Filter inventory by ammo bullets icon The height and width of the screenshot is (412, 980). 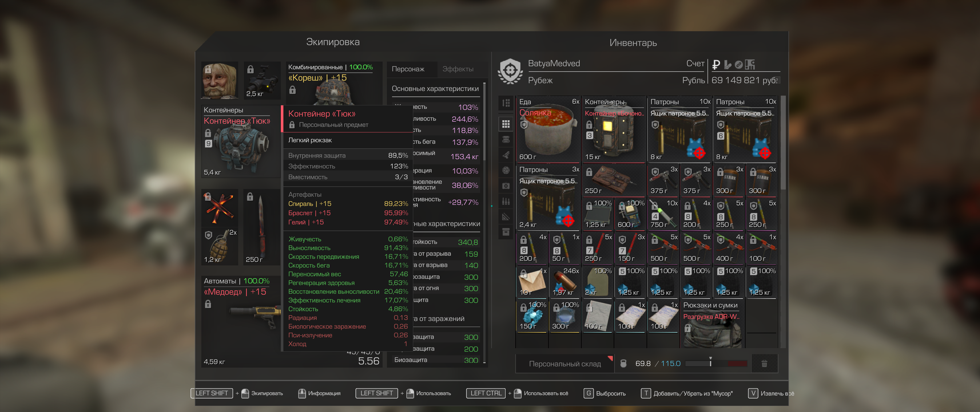click(506, 202)
